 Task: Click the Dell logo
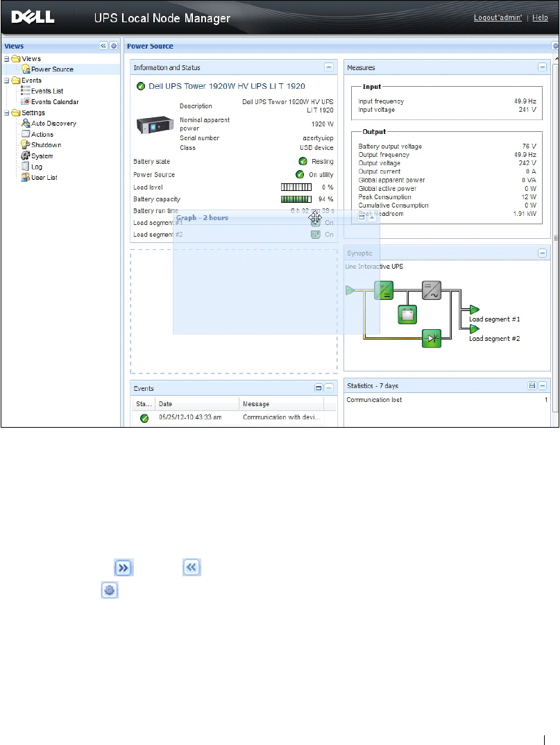[33, 17]
